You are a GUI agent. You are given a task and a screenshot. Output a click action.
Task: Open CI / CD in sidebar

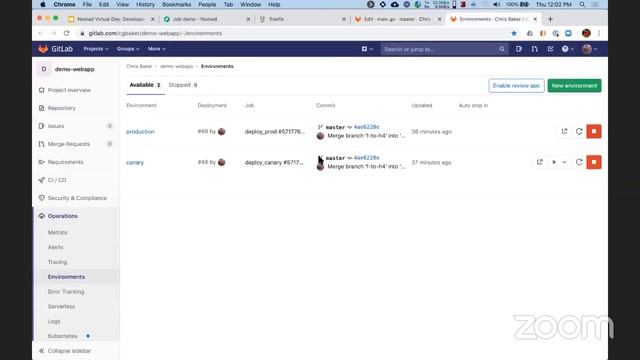[57, 180]
